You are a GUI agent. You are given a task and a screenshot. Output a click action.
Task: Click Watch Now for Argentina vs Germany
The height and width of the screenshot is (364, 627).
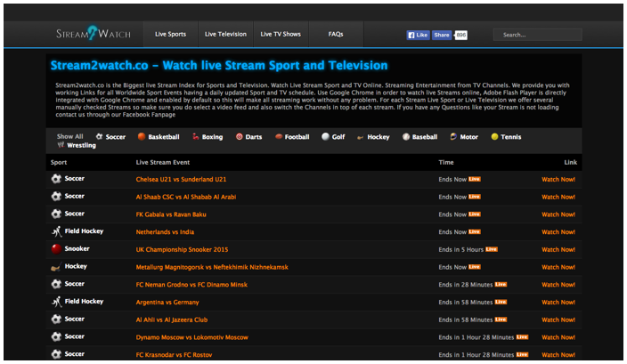point(558,303)
